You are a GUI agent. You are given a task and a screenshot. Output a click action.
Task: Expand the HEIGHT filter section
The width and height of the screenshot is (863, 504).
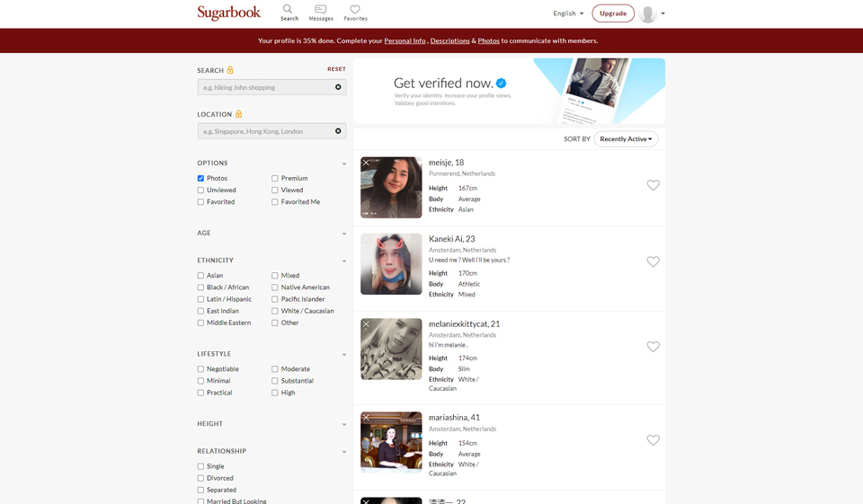pos(344,424)
